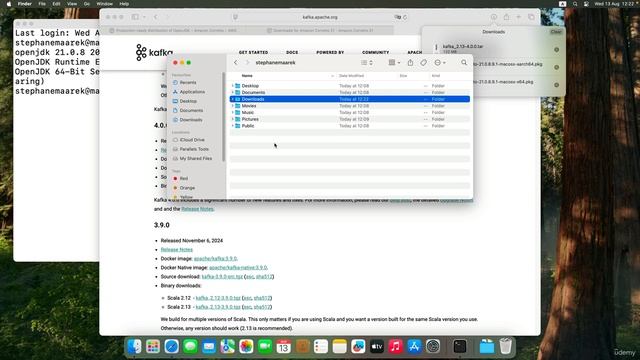Open Safari from the Dock
640x360 pixels.
coord(171,347)
